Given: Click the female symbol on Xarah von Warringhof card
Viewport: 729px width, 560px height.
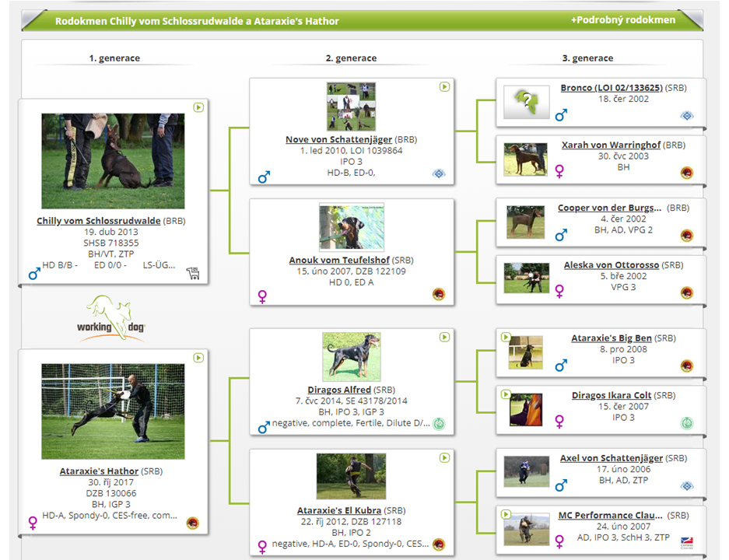Looking at the screenshot, I should pyautogui.click(x=559, y=171).
